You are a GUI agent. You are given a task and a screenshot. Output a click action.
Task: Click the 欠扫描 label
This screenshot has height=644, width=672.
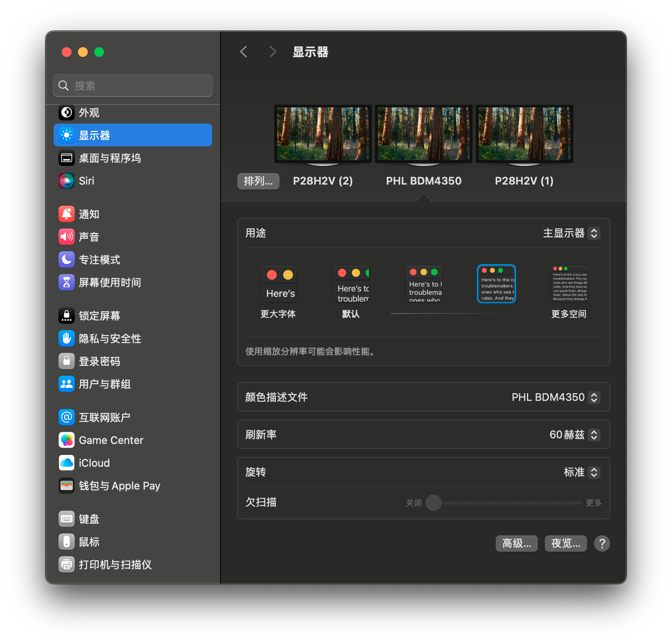(261, 502)
